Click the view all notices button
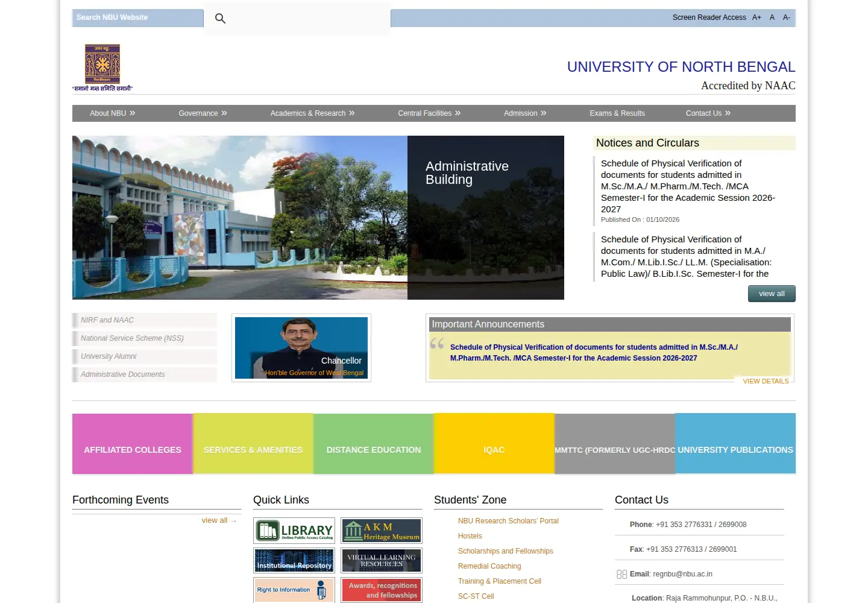The width and height of the screenshot is (868, 603). [x=772, y=294]
